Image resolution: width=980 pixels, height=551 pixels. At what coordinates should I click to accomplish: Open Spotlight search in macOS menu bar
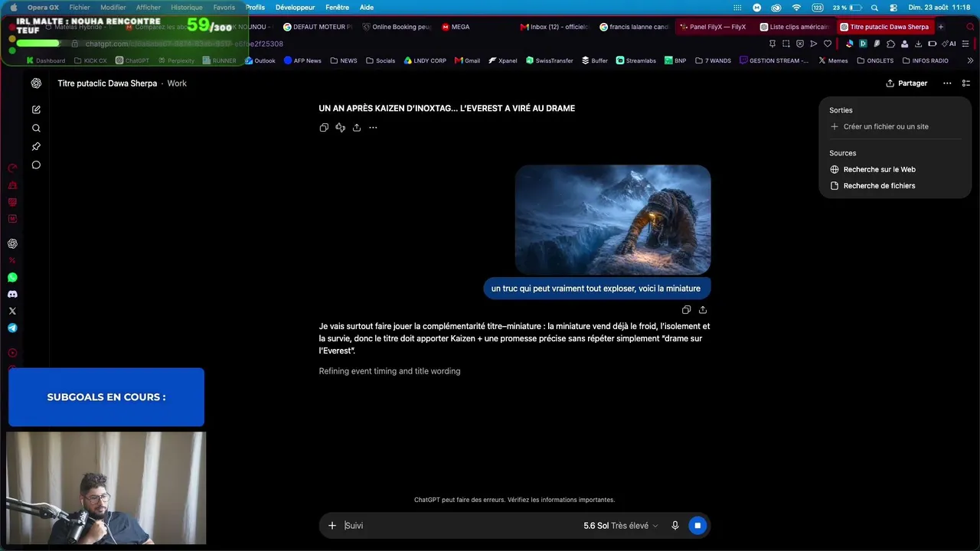pos(874,8)
